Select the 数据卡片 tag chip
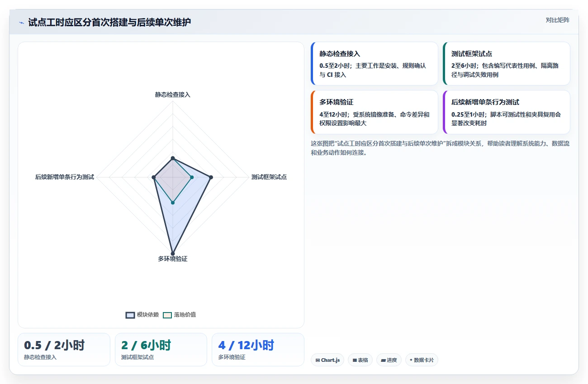The height and width of the screenshot is (384, 588). pyautogui.click(x=422, y=360)
